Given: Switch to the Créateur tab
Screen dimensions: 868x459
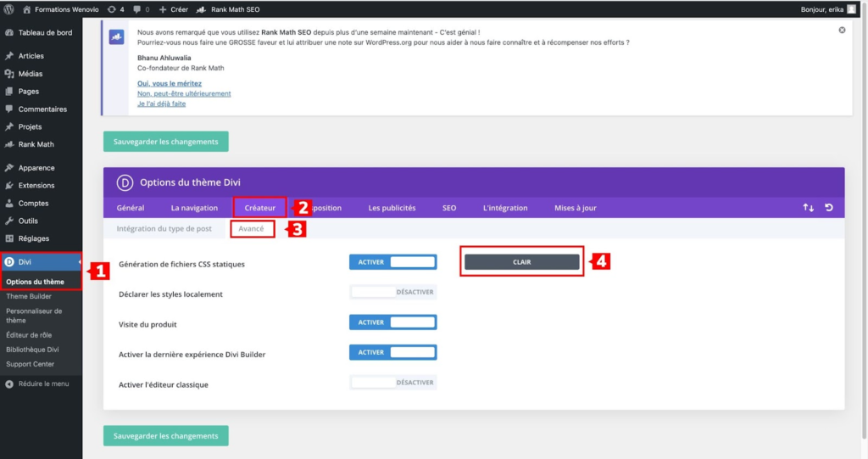Looking at the screenshot, I should 259,208.
